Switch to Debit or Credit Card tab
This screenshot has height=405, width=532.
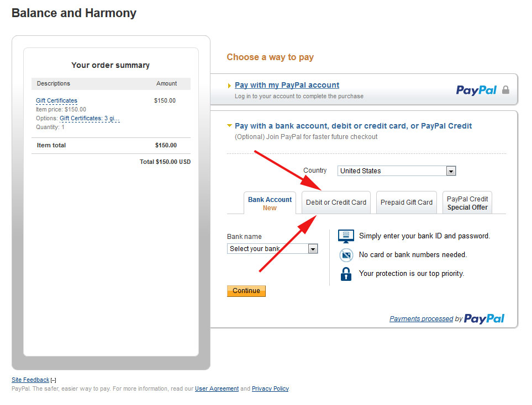click(x=336, y=202)
